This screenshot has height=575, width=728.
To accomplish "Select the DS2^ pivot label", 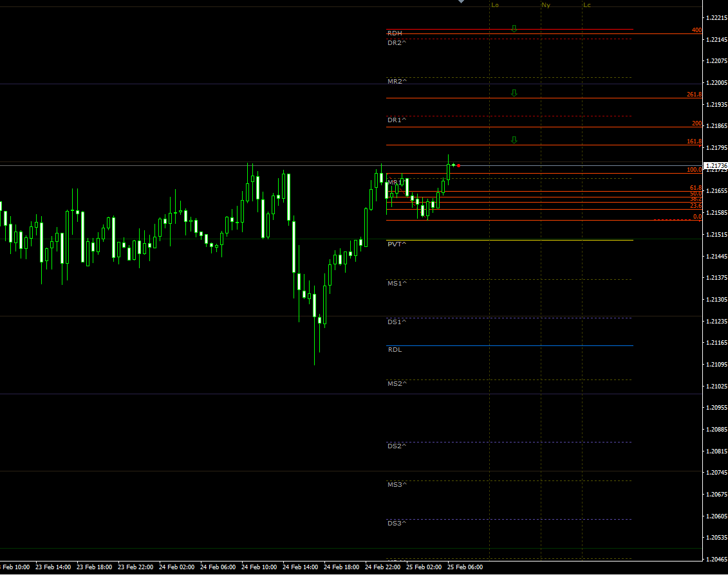I will (x=397, y=446).
